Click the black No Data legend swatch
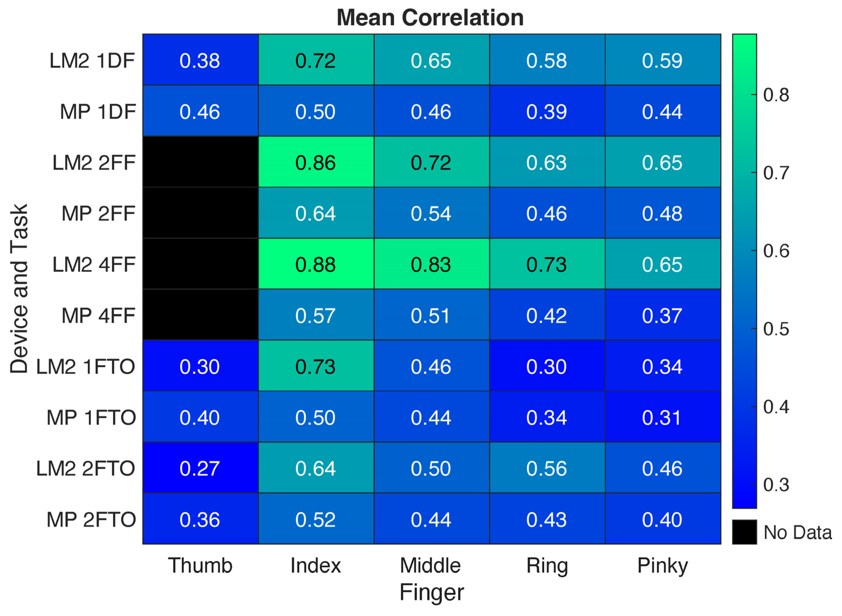Screen dimensions: 842x616 [744, 532]
